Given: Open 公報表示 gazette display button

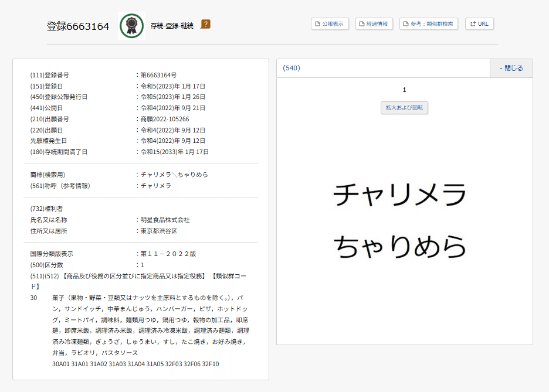Looking at the screenshot, I should [330, 24].
